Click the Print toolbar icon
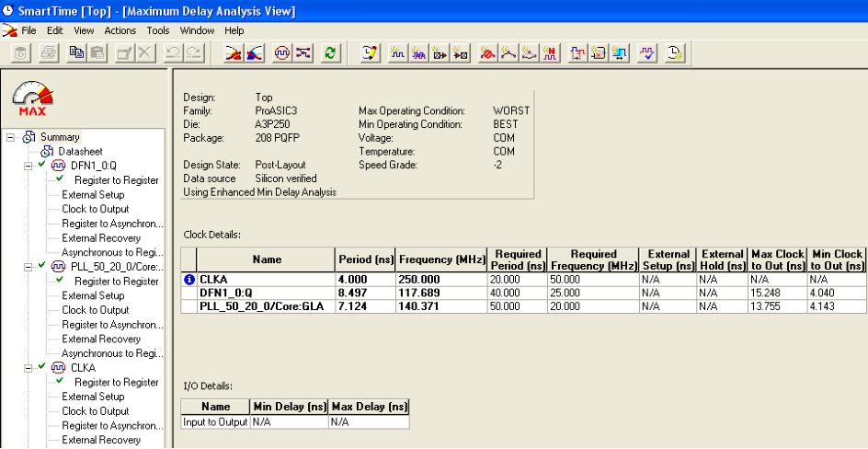This screenshot has height=449, width=868. coord(50,53)
